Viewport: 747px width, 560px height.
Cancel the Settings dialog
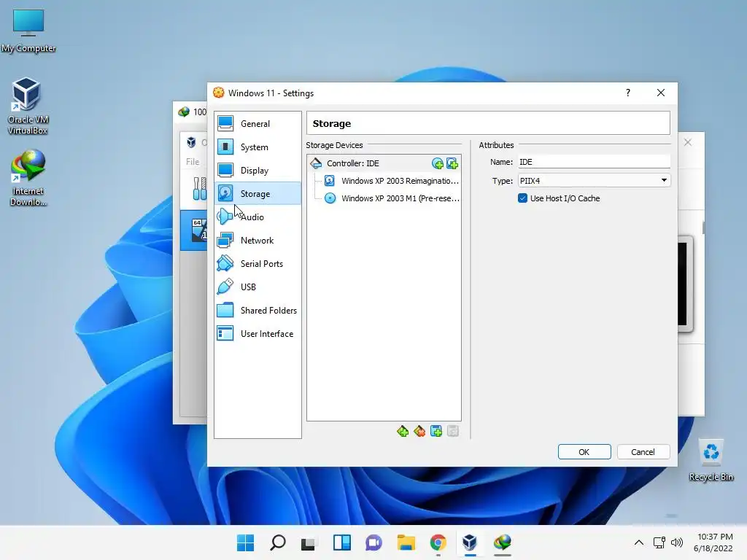(643, 452)
